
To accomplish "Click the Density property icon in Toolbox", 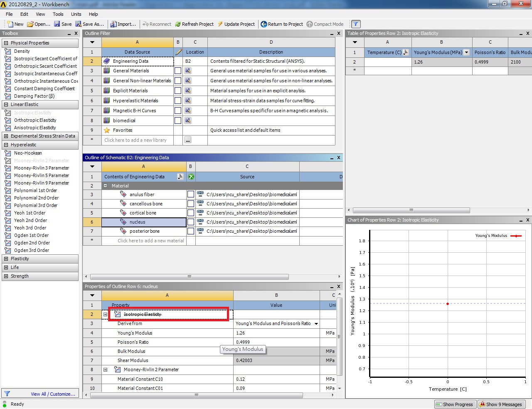I will pyautogui.click(x=7, y=51).
